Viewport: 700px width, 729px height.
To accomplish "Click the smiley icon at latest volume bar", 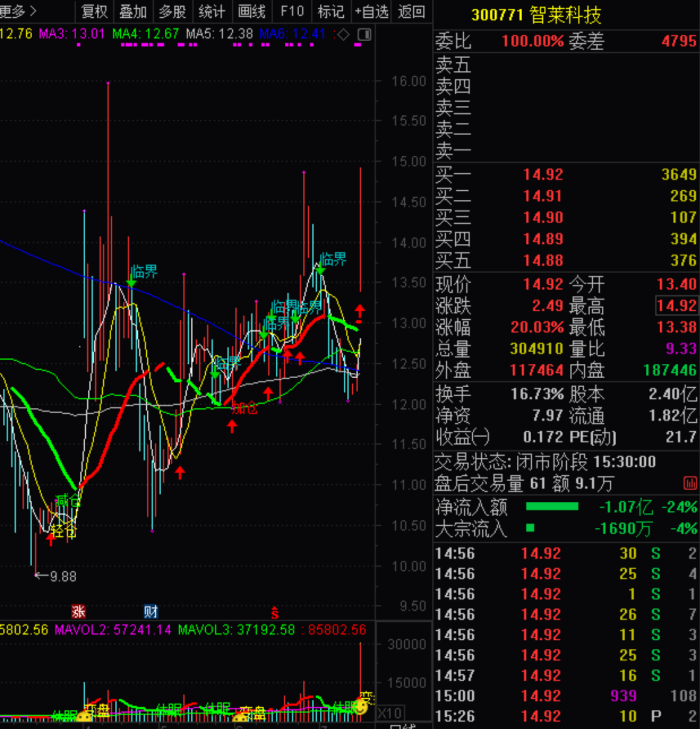I will click(x=360, y=707).
